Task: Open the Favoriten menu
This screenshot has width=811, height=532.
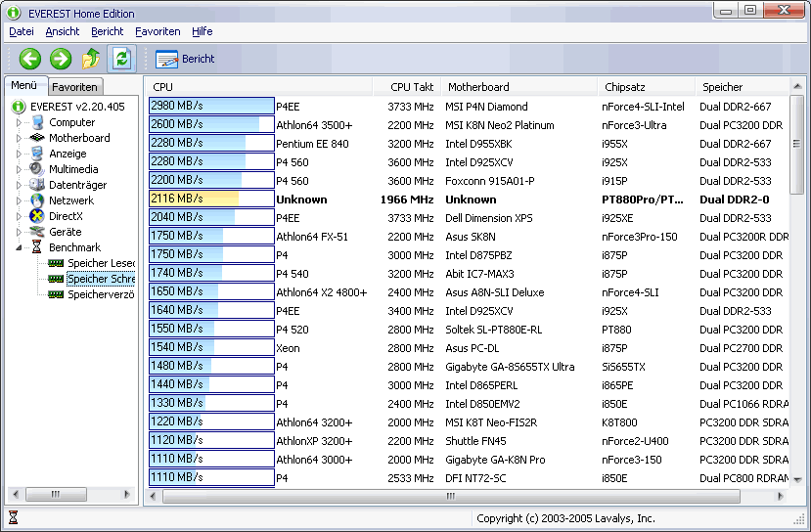Action: pyautogui.click(x=158, y=31)
